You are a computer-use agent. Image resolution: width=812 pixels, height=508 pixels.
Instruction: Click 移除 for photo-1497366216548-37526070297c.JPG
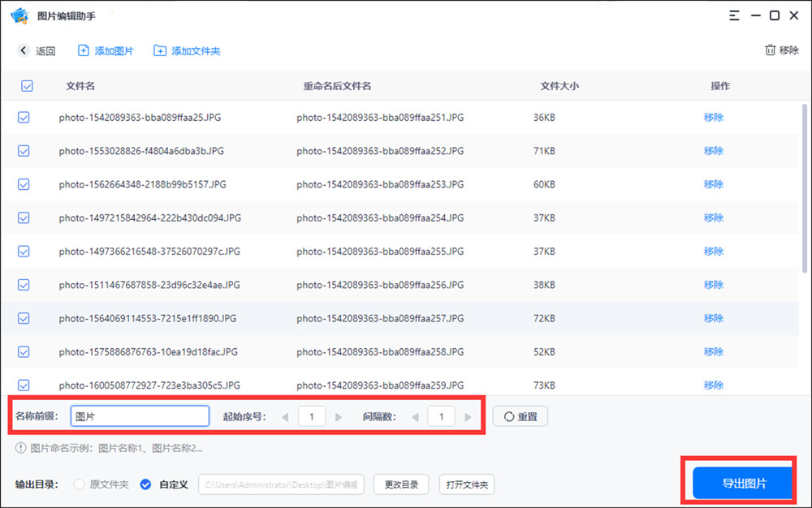point(713,252)
